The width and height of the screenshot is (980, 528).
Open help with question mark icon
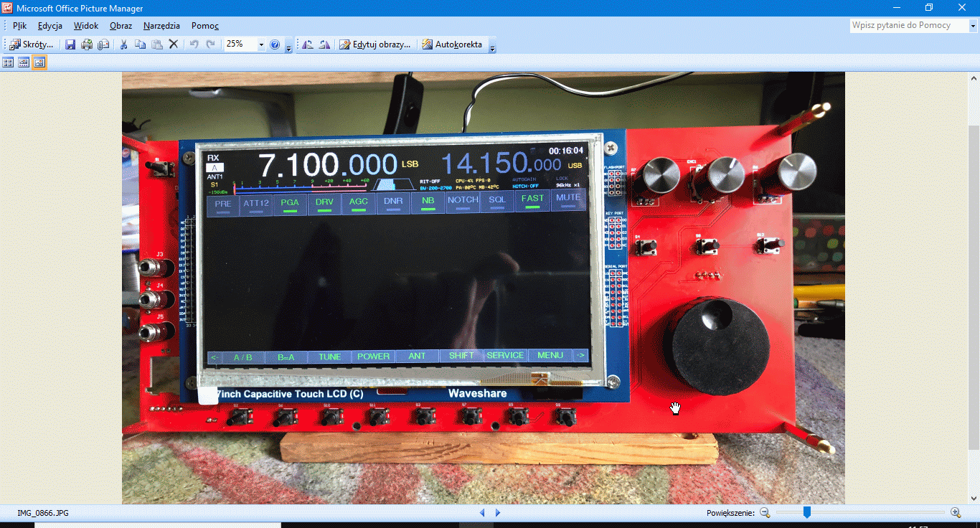(x=275, y=44)
